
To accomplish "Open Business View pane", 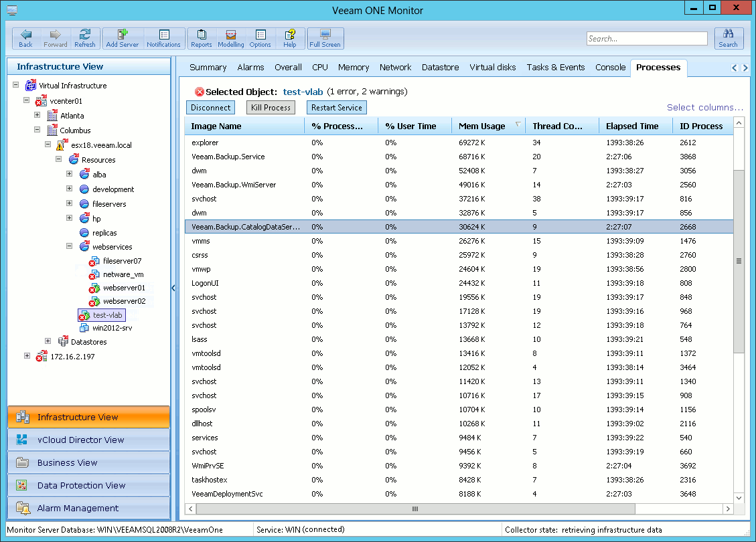I will [88, 462].
